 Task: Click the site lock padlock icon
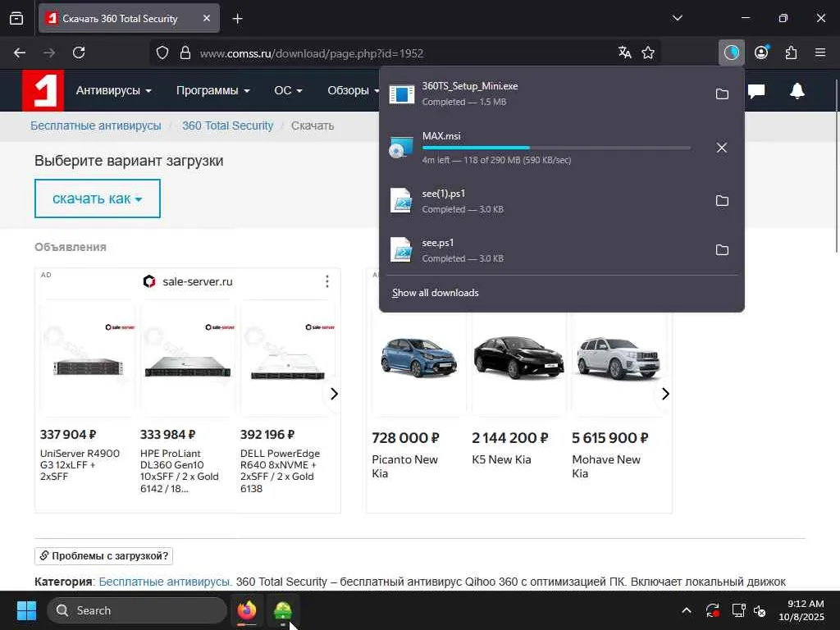[x=185, y=52]
